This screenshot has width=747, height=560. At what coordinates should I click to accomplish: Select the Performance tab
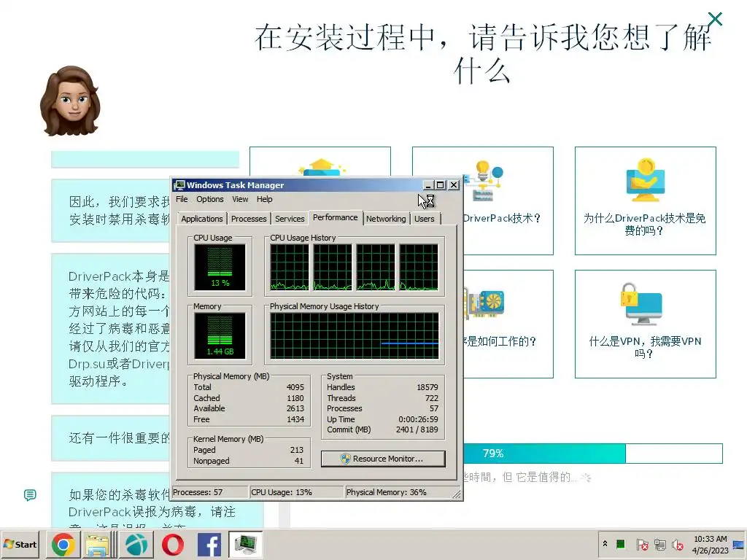point(336,217)
